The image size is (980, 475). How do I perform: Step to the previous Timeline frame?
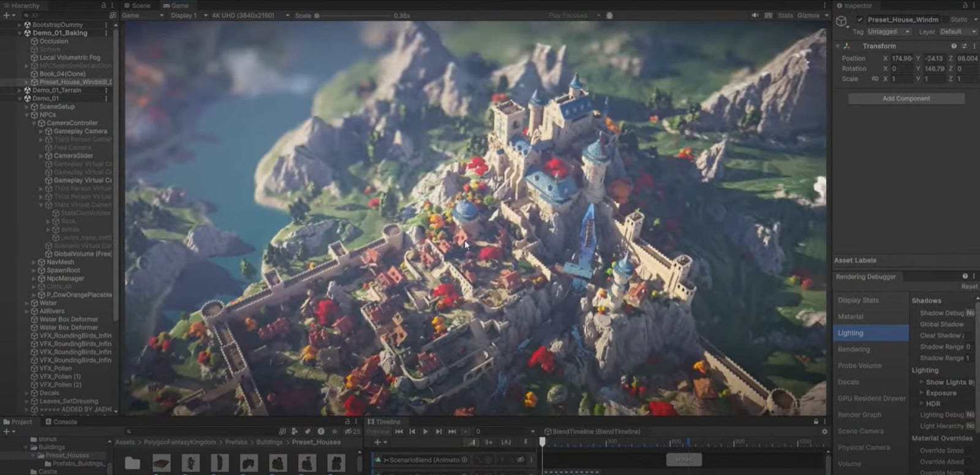coord(412,431)
